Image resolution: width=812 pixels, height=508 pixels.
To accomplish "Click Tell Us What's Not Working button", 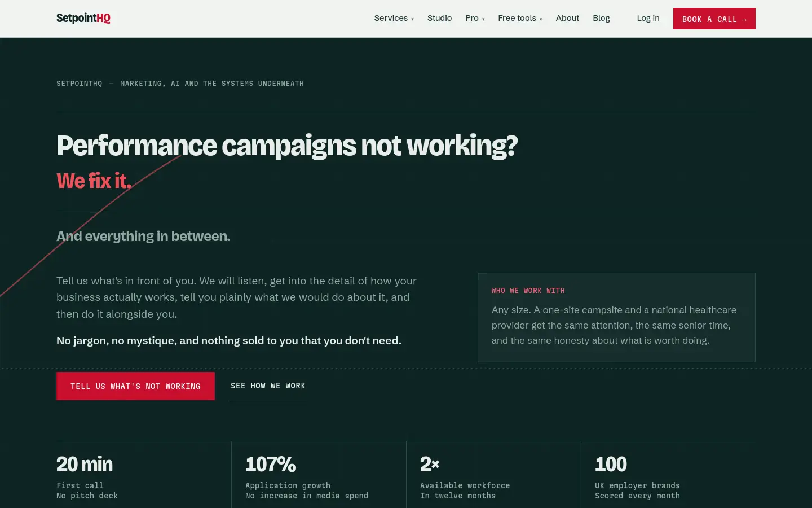I will click(135, 386).
